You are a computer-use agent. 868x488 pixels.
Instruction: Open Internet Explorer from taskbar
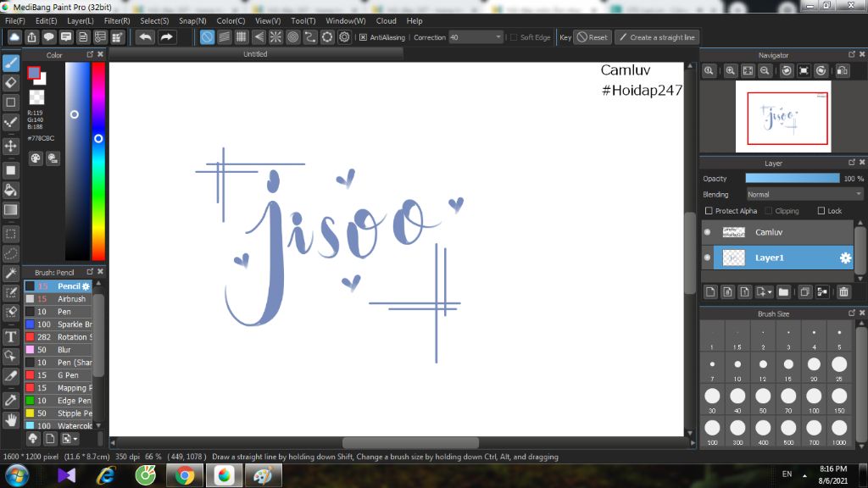click(x=106, y=476)
